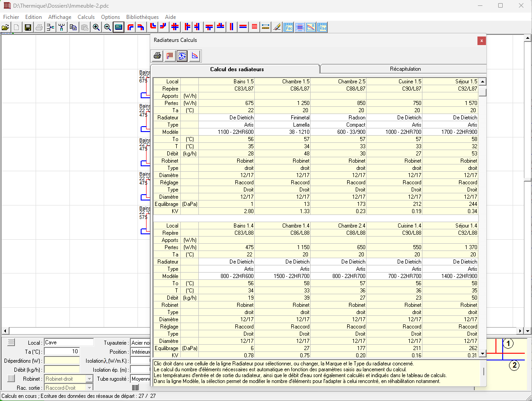Screen dimensions: 532x401
Task: Save the file with the floppy disk icon
Action: pos(28,27)
